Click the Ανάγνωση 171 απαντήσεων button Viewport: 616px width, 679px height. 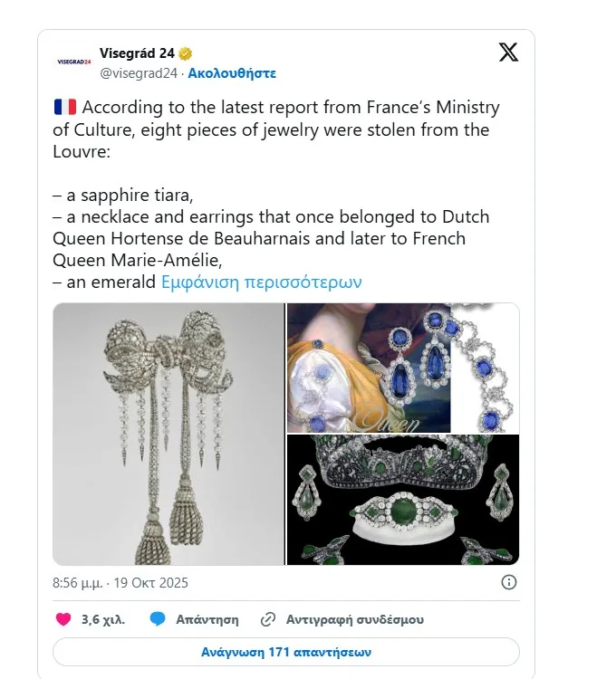click(x=286, y=651)
